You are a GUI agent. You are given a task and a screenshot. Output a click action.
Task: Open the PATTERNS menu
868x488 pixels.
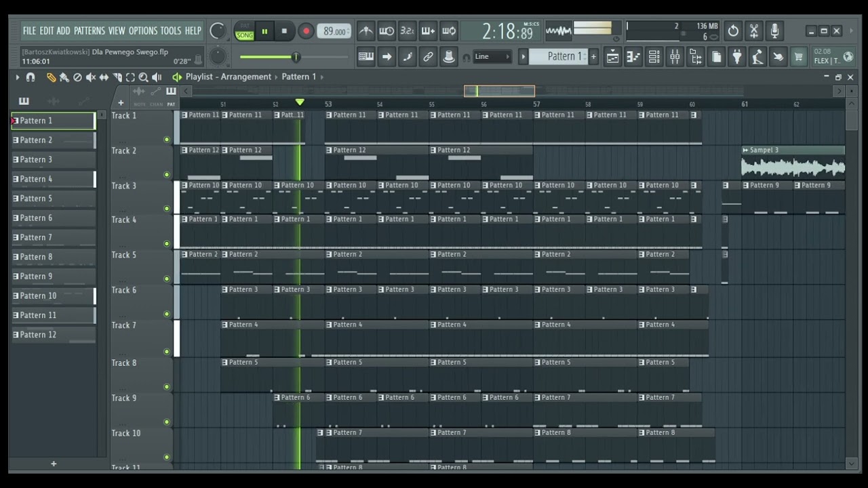pos(90,31)
